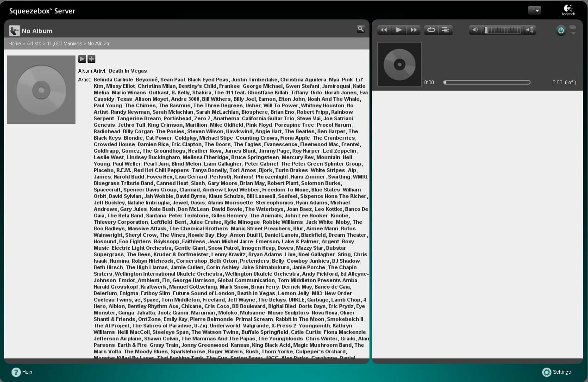The width and height of the screenshot is (588, 382).
Task: Open the Settings page
Action: 557,372
